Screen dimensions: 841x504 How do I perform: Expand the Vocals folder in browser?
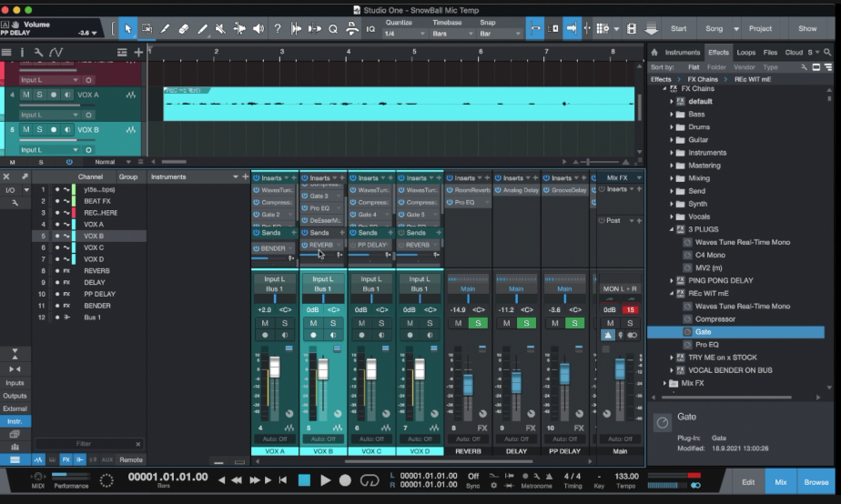click(x=671, y=217)
